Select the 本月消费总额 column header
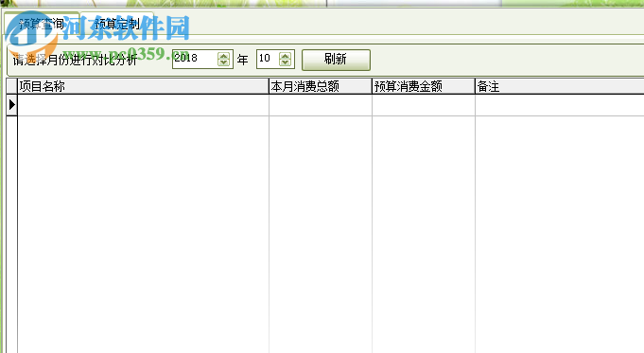This screenshot has height=353, width=644. pyautogui.click(x=321, y=86)
